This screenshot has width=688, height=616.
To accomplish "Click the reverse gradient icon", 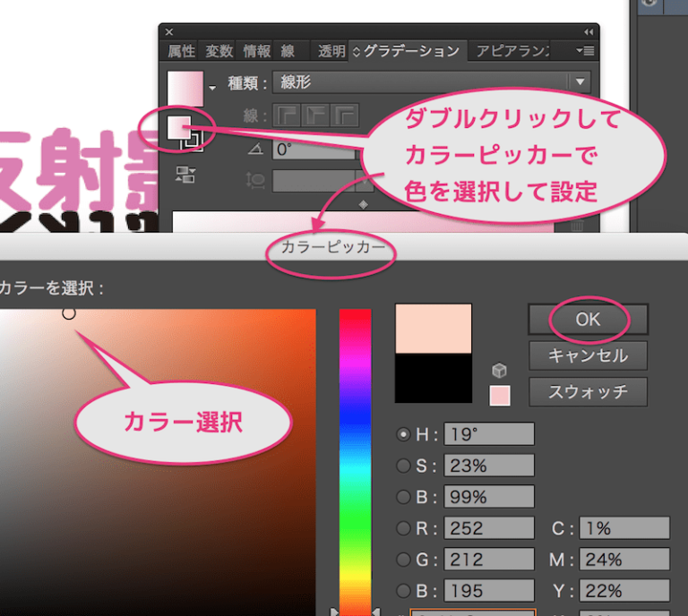I will [x=186, y=174].
